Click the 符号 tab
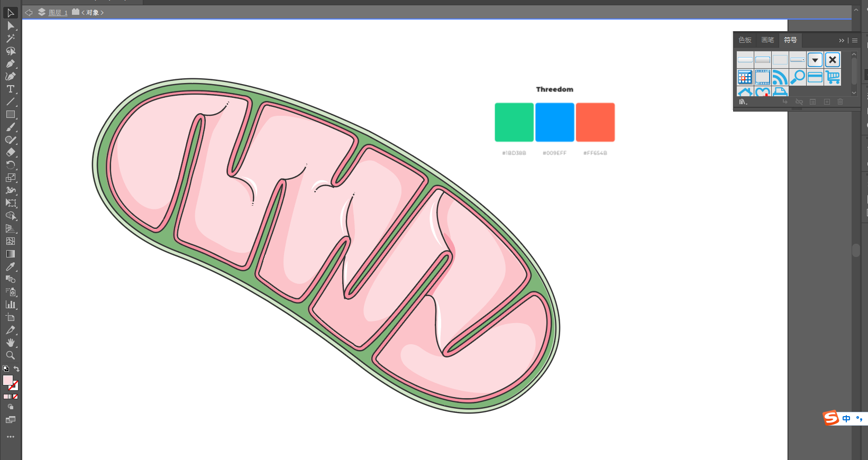The height and width of the screenshot is (460, 868). [790, 40]
